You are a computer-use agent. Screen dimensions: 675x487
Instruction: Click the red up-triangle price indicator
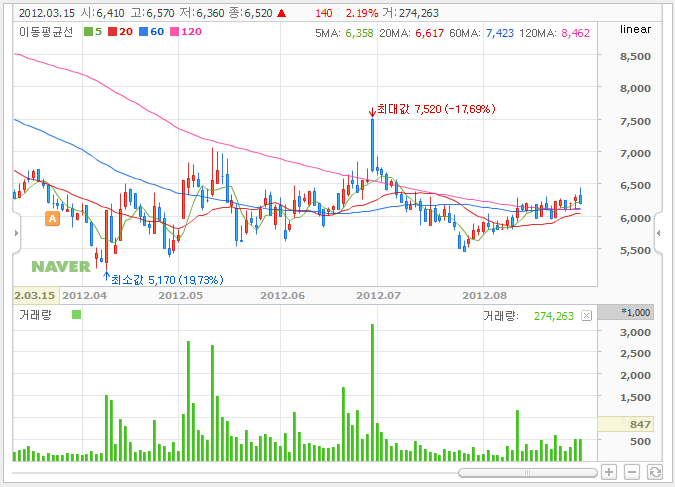pos(282,13)
